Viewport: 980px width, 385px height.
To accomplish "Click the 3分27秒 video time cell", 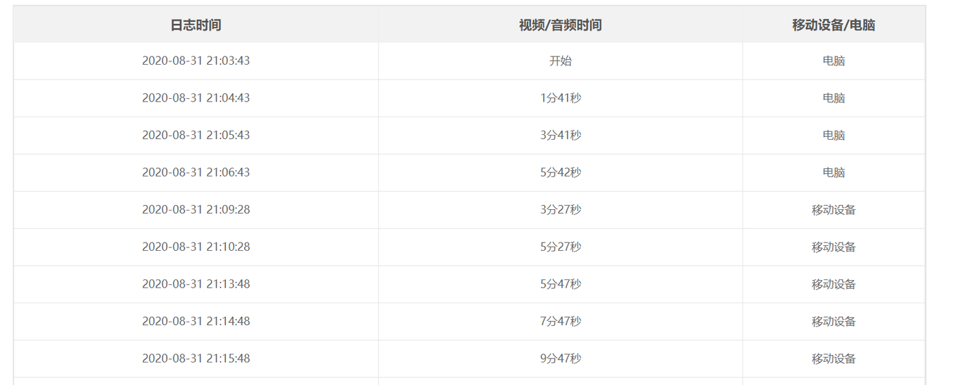I will [x=560, y=209].
